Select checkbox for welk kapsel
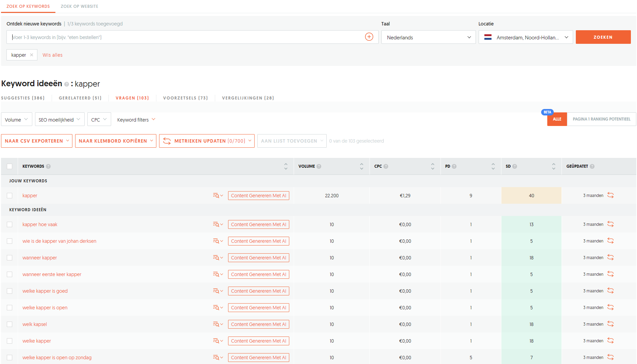The width and height of the screenshot is (637, 364). 10,324
